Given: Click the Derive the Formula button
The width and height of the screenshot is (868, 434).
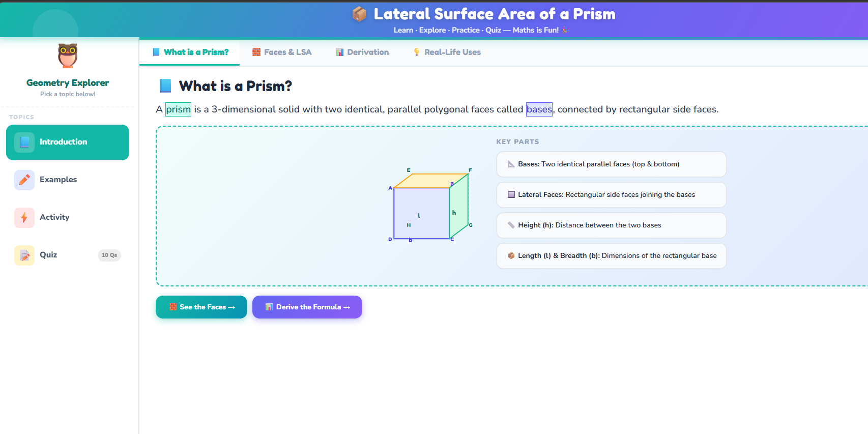Looking at the screenshot, I should point(307,307).
